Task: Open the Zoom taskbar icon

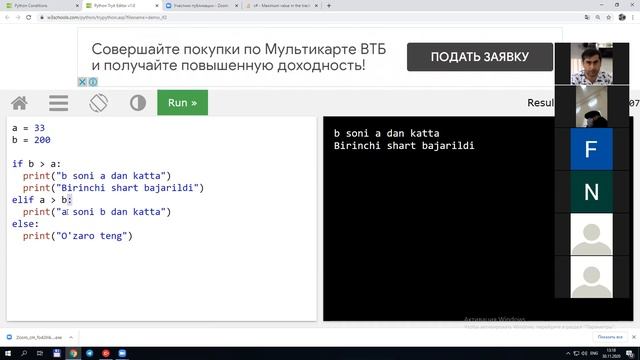Action: [122, 353]
